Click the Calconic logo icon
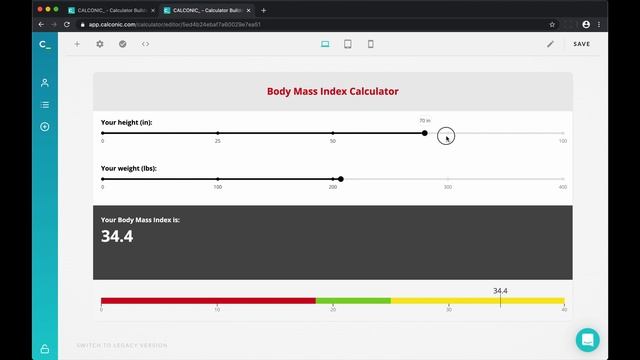Image resolution: width=640 pixels, height=360 pixels. click(x=45, y=44)
